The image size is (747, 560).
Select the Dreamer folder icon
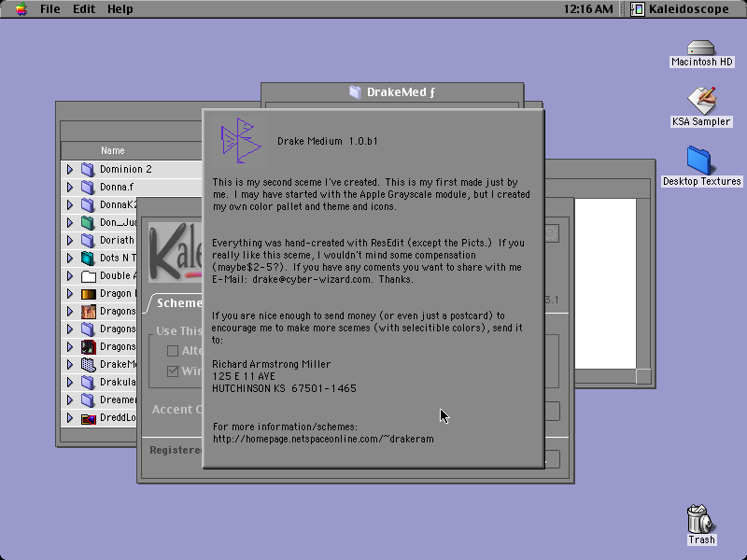[88, 400]
